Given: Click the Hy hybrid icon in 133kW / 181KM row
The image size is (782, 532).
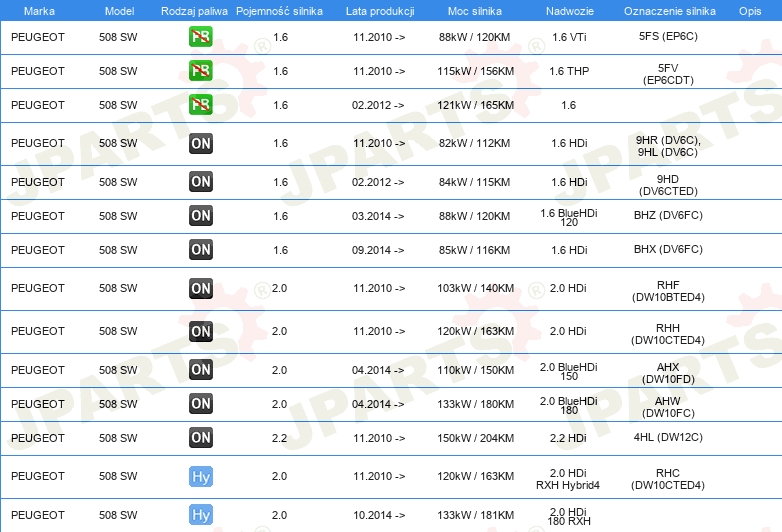Looking at the screenshot, I should 200,515.
